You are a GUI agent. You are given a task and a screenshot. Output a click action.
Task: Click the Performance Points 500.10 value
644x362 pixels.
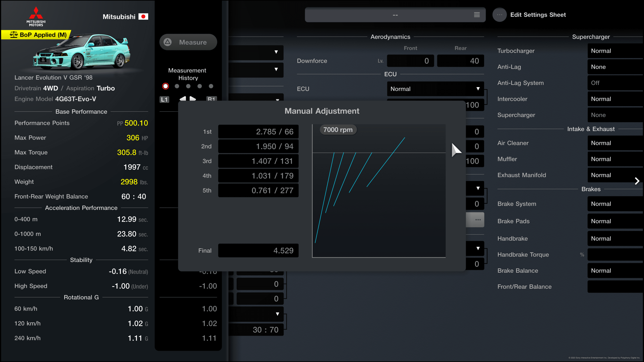click(x=136, y=123)
